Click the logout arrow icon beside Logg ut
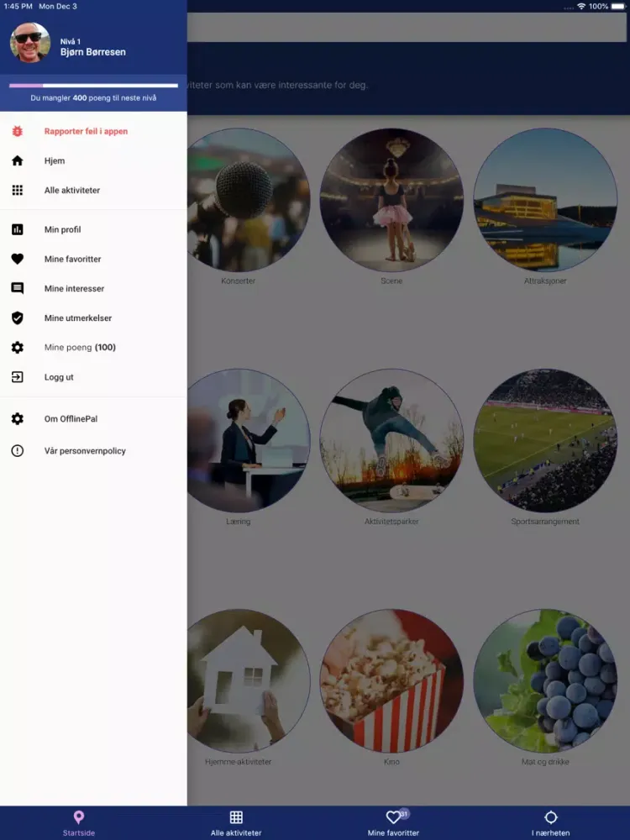630x840 pixels. (17, 377)
